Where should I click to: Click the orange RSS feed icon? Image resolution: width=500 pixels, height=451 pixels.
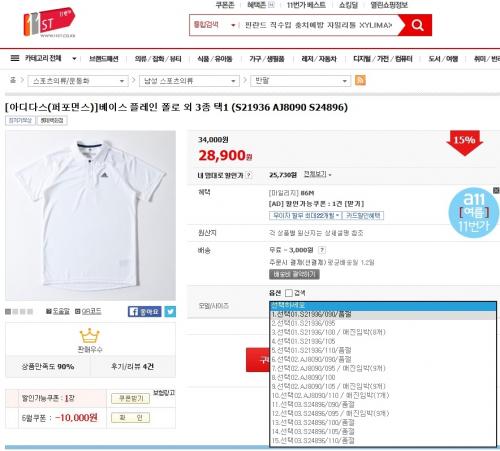[x=360, y=80]
